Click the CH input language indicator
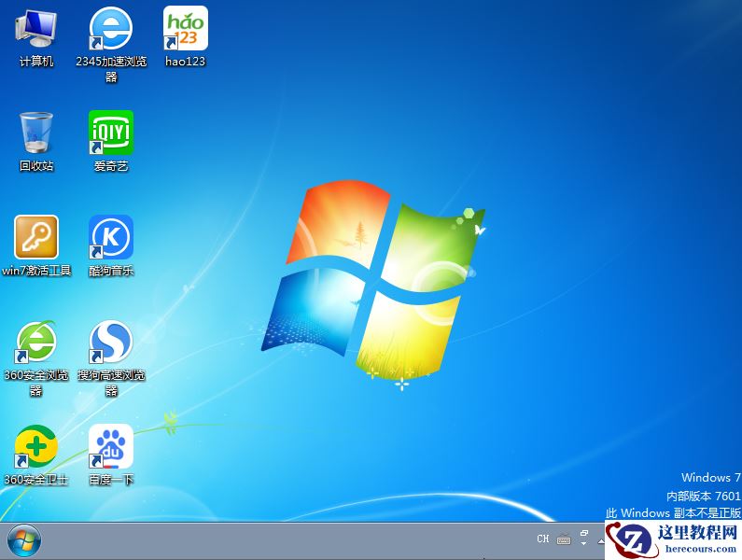The image size is (742, 560). point(543,539)
